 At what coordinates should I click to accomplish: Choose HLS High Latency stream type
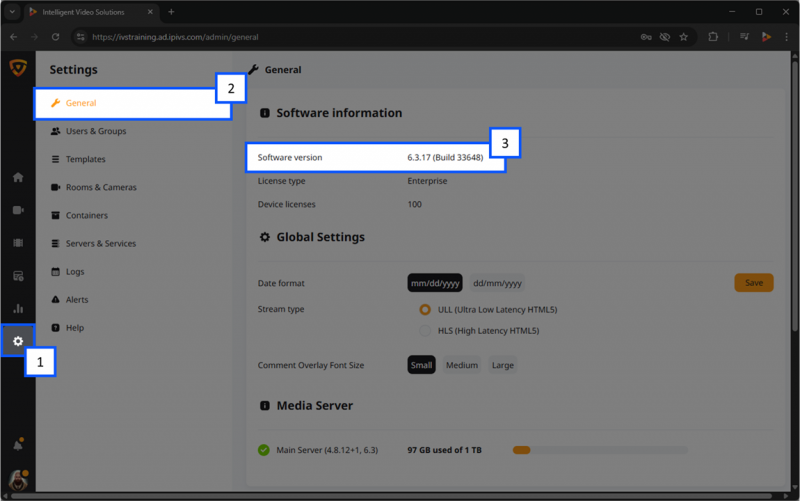[x=424, y=331]
